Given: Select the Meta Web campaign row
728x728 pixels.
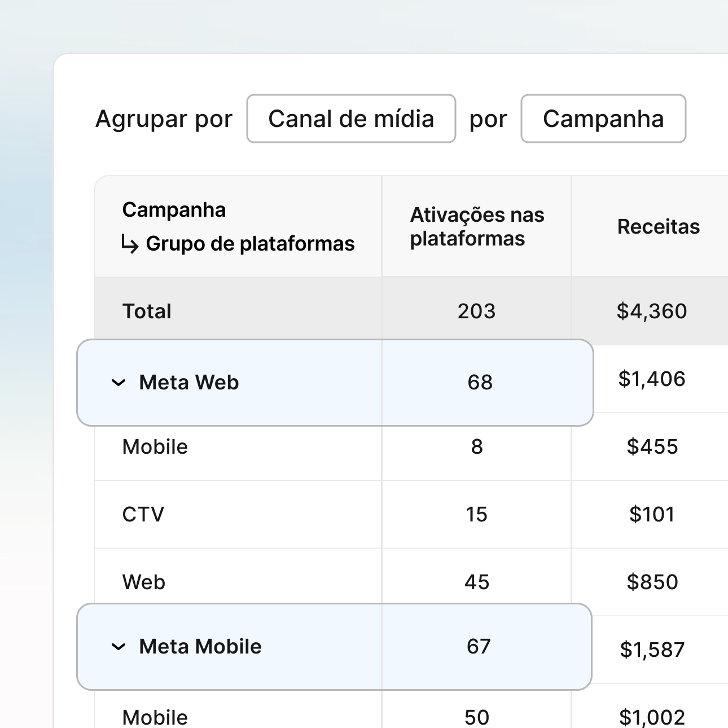Looking at the screenshot, I should point(189,383).
